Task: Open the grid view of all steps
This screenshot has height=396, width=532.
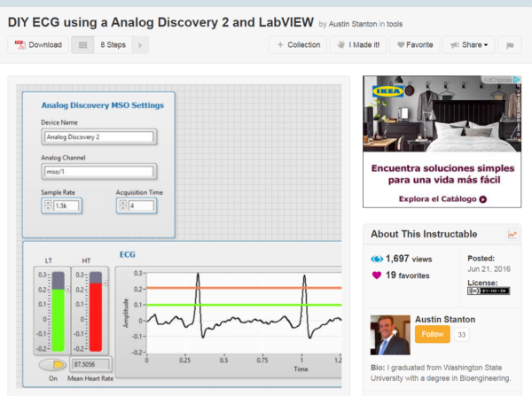Action: pyautogui.click(x=82, y=45)
